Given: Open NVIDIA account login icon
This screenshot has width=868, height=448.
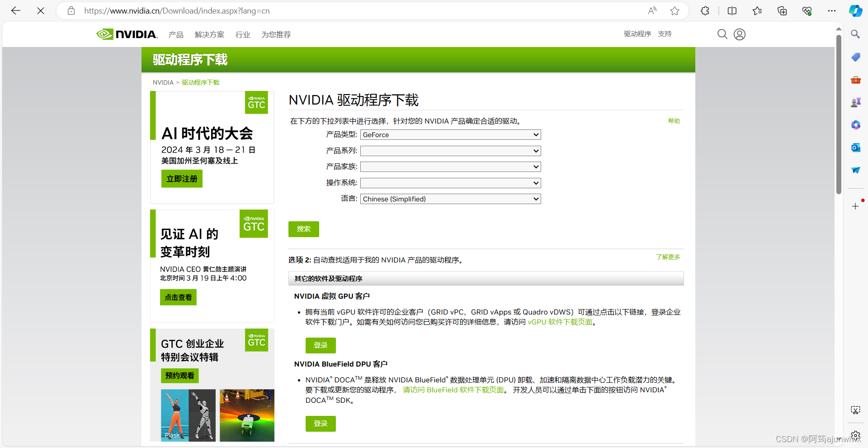Looking at the screenshot, I should (740, 34).
